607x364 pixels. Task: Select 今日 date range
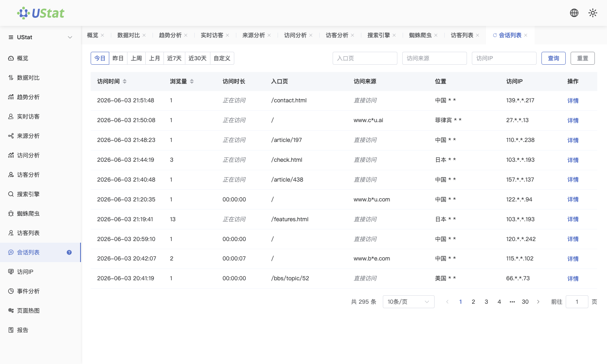click(x=100, y=58)
